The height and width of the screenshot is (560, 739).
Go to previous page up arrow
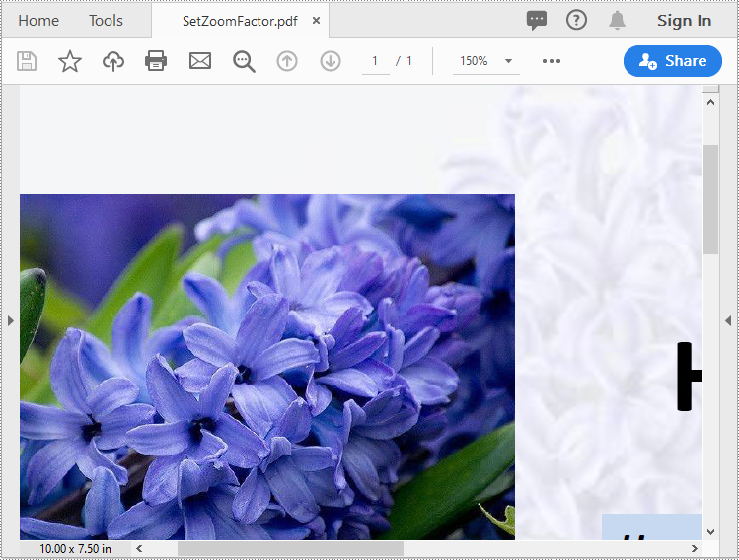287,61
